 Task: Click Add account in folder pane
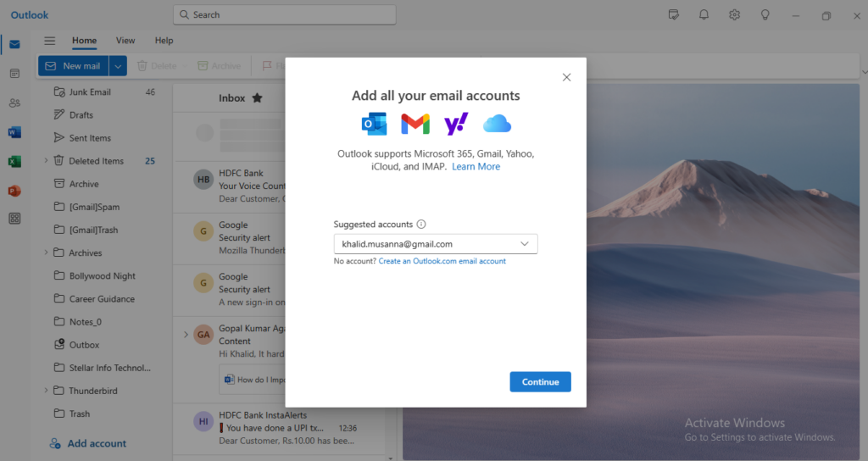coord(88,443)
